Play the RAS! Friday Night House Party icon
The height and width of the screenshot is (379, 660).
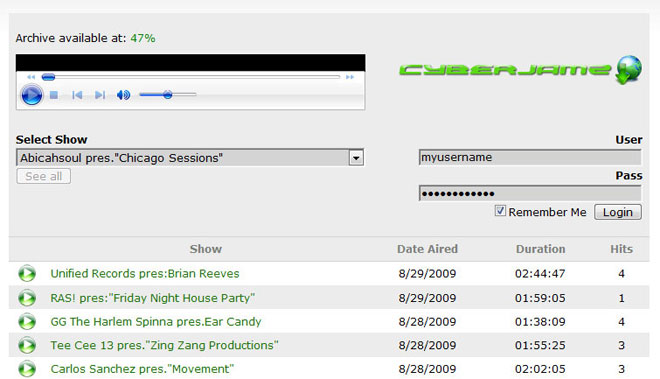pyautogui.click(x=27, y=298)
